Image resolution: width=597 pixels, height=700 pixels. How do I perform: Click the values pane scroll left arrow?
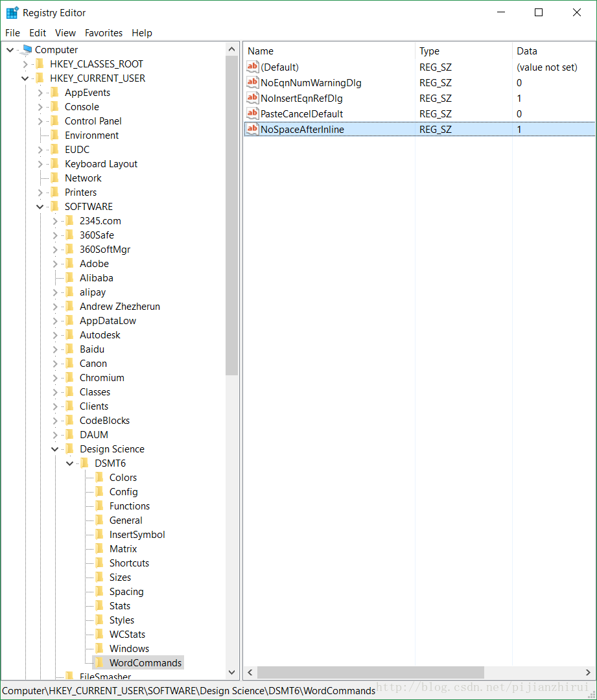250,672
